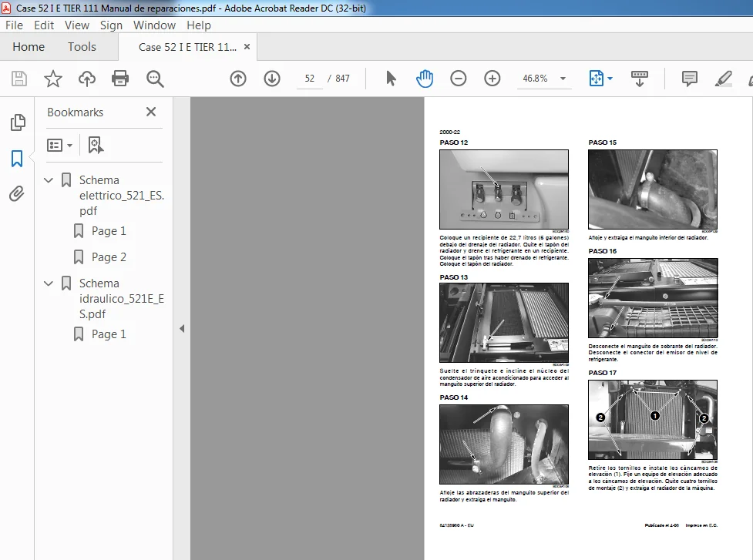Select Schema idraulico_521E_ES.pdf bookmark
Viewport: 753px width, 560px height.
pos(122,298)
